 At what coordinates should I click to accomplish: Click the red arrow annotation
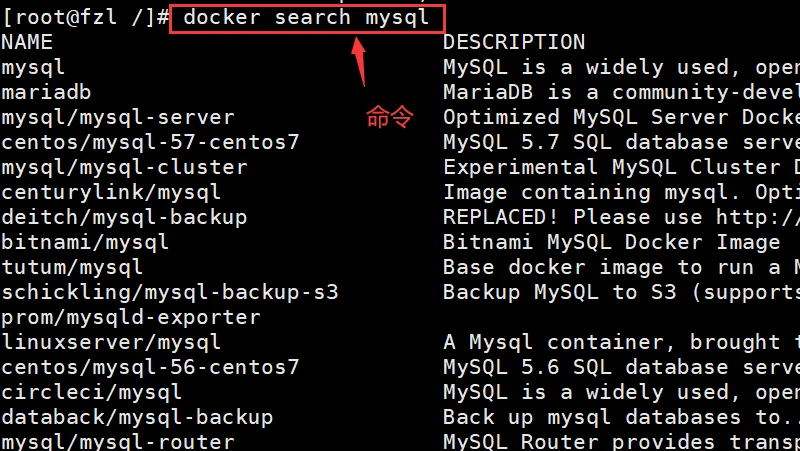click(x=359, y=61)
